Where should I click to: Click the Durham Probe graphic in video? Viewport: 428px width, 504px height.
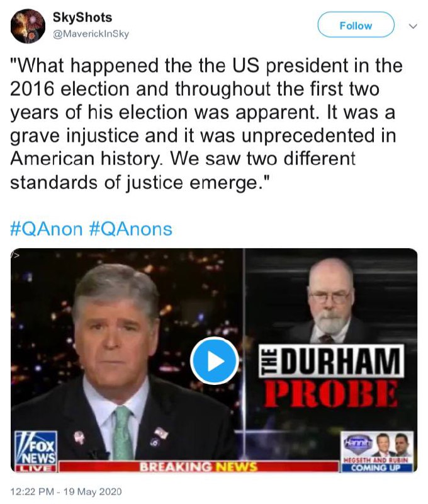click(330, 377)
